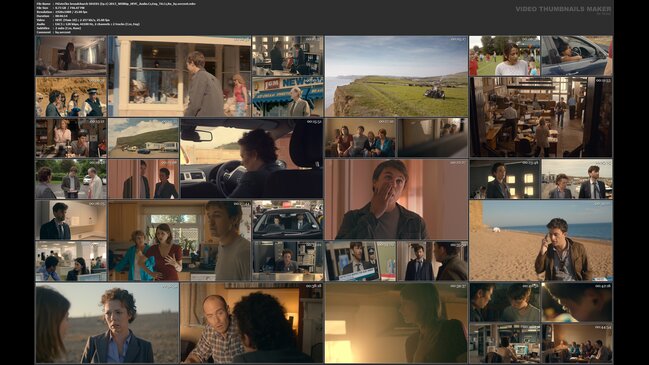Open thumbnail of man covering mouth with hand
The height and width of the screenshot is (365, 649).
coord(397,199)
